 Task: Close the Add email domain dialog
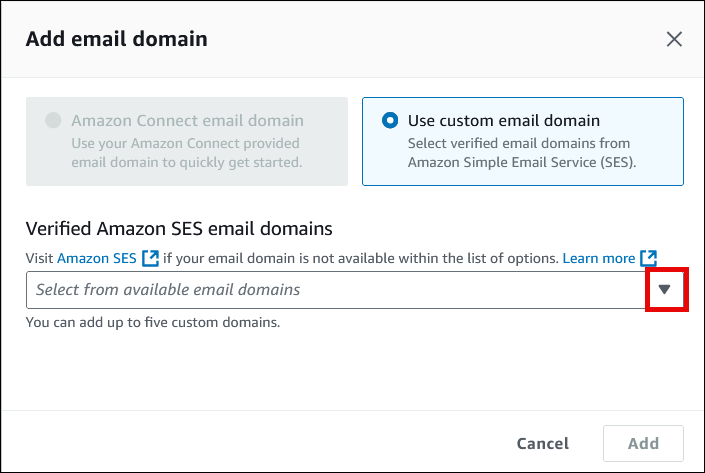[674, 39]
